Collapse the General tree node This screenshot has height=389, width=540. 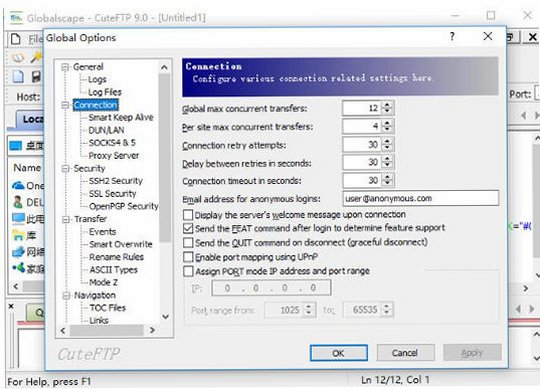(65, 67)
